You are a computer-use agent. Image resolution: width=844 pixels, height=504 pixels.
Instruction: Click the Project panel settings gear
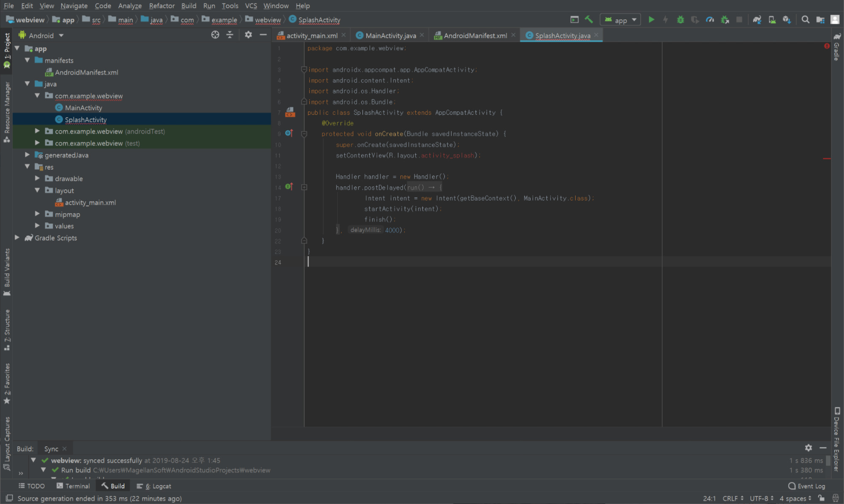[248, 35]
